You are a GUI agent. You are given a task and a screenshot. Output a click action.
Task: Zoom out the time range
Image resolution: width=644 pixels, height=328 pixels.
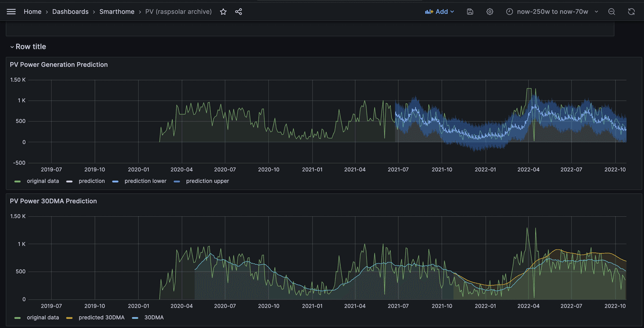pyautogui.click(x=612, y=11)
